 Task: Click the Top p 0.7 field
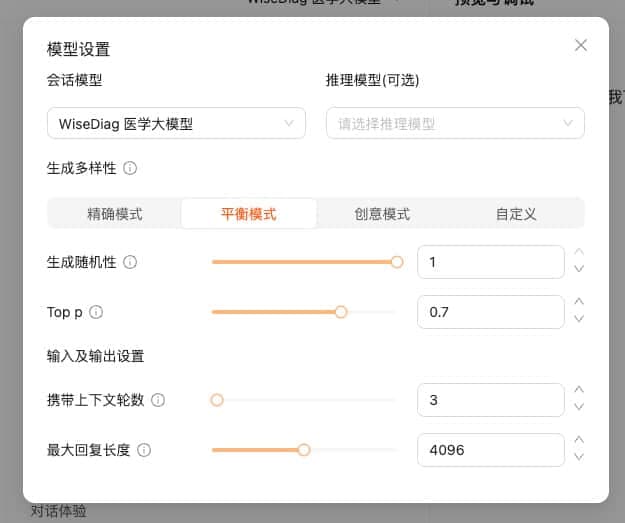[491, 312]
